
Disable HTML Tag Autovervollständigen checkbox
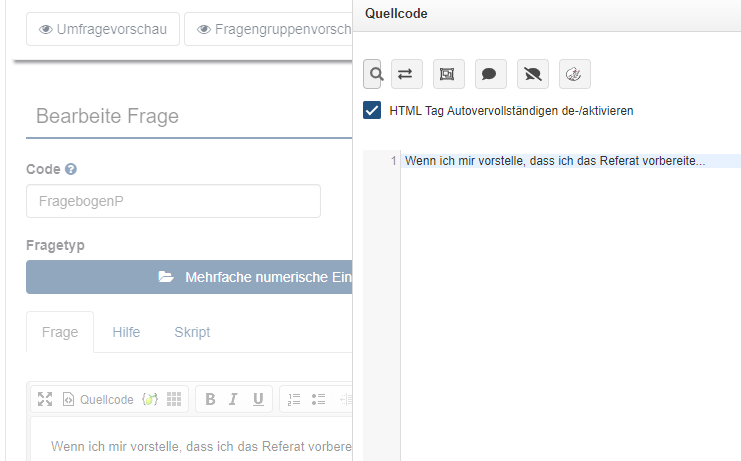tap(372, 111)
